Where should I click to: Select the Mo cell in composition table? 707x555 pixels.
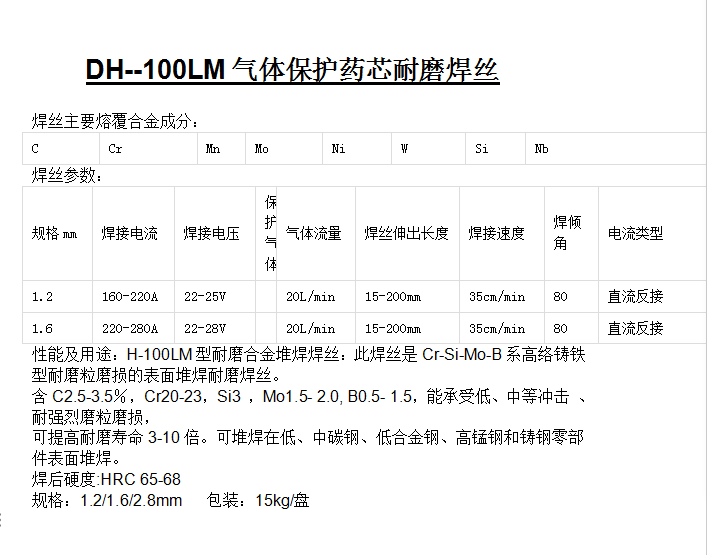(x=284, y=149)
